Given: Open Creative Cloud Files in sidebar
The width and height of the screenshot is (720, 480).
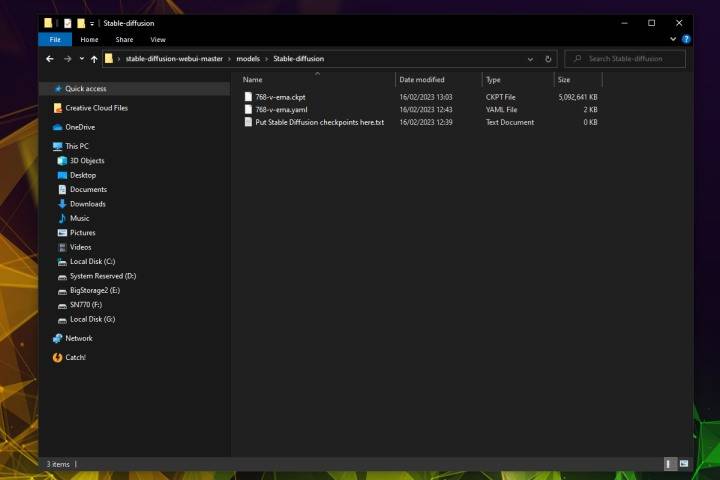Looking at the screenshot, I should point(96,108).
